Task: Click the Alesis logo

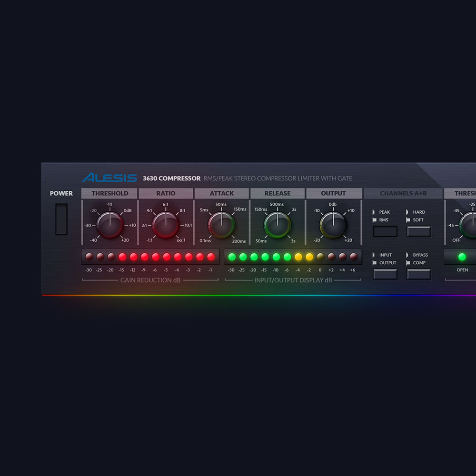Action: [109, 178]
